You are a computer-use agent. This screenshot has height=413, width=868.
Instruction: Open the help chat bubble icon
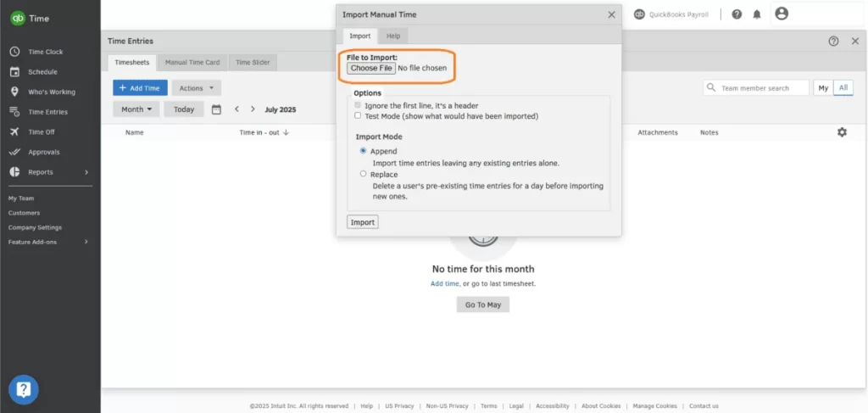pos(23,390)
